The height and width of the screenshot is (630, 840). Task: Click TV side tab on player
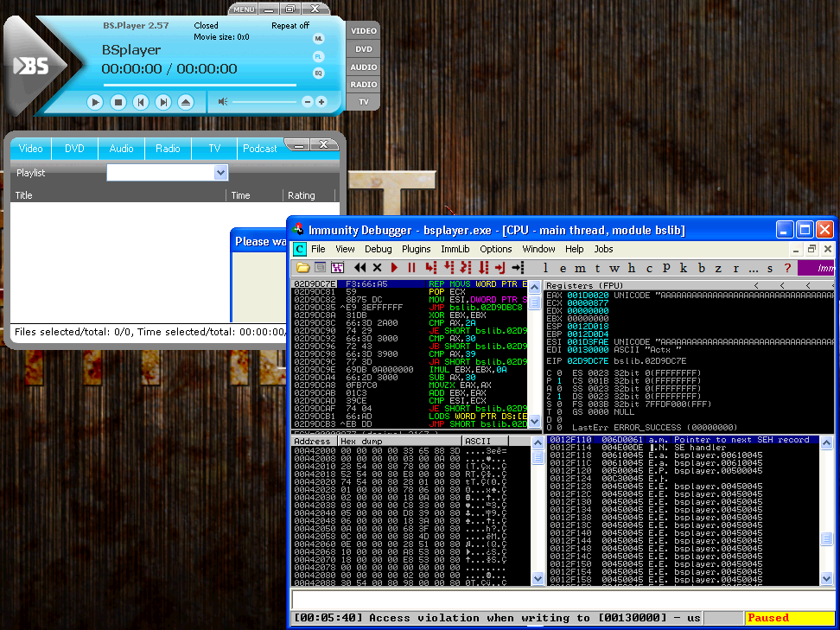364,102
